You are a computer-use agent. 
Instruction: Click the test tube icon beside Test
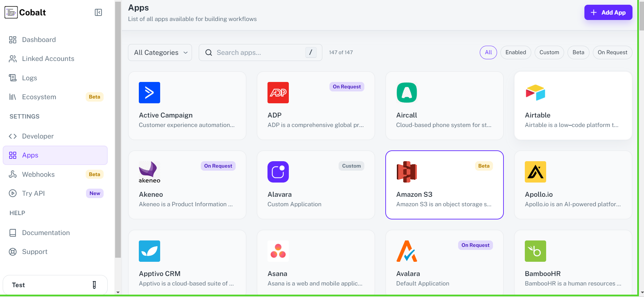pos(94,285)
